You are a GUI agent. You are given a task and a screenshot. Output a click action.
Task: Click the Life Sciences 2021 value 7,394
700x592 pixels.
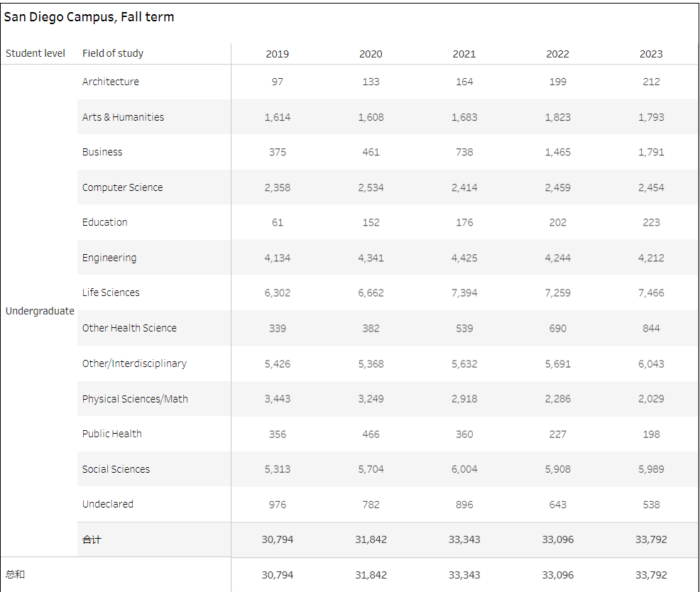[x=464, y=293]
